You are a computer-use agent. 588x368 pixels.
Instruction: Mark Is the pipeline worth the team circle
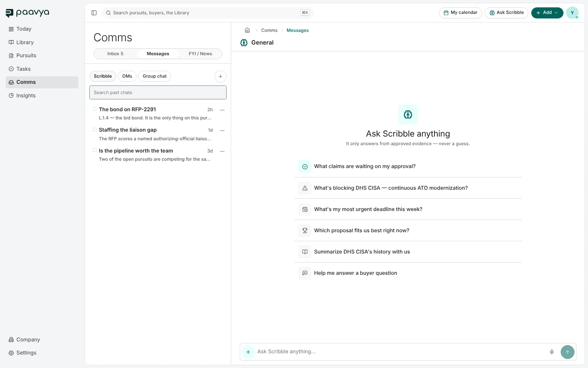[x=95, y=150]
